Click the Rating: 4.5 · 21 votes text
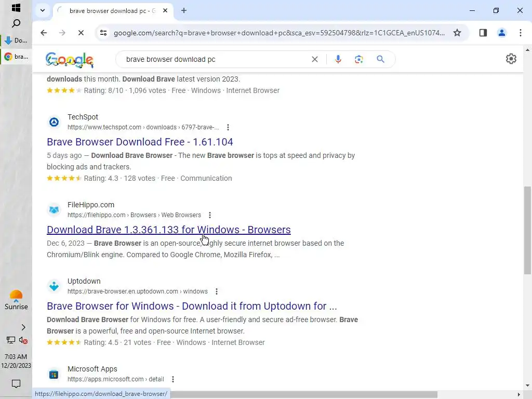532x399 pixels. (x=117, y=343)
